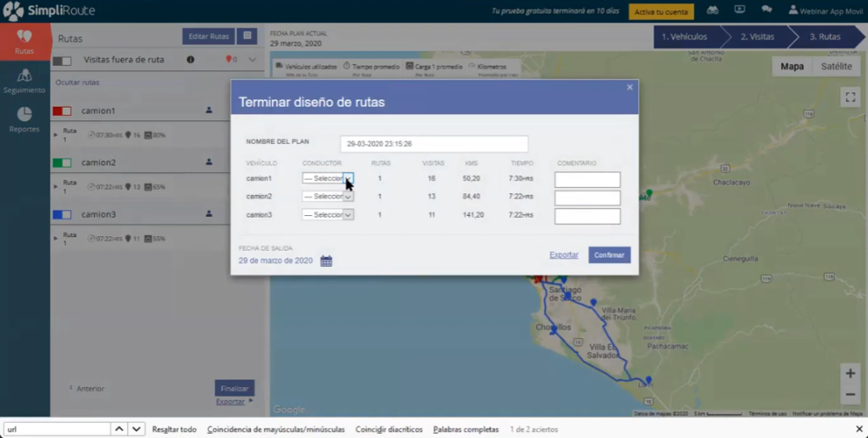Click comentario field for camion2
Viewport: 868px width, 438px height.
click(x=587, y=197)
